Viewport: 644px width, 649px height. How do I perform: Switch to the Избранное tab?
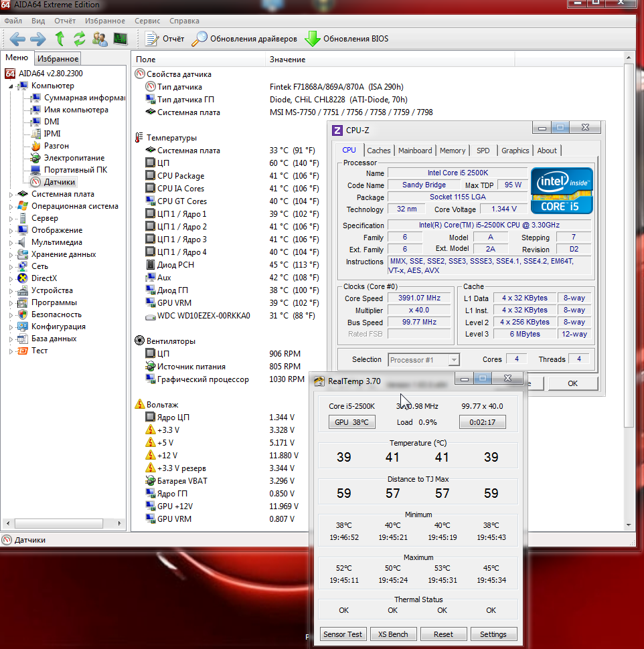pos(58,59)
